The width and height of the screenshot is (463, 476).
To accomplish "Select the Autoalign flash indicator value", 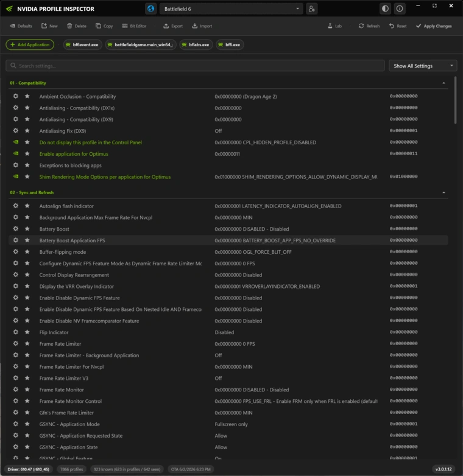I will pyautogui.click(x=278, y=206).
